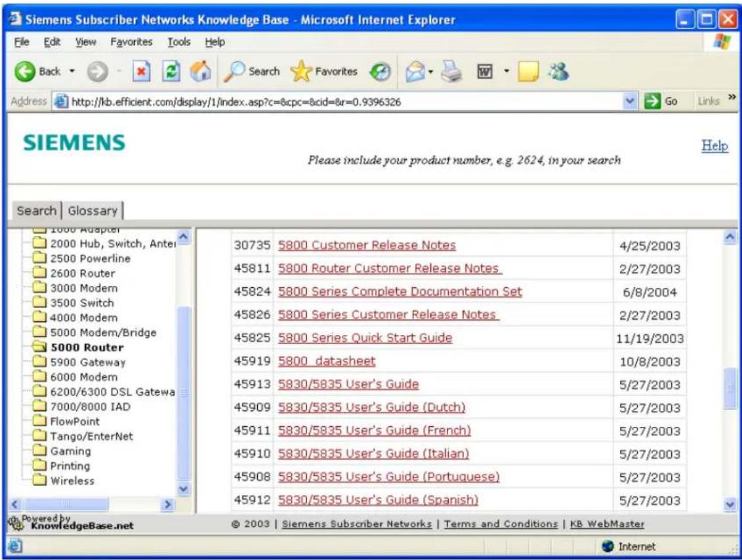Expand the Links toolbar chevron
Viewport: 742px width, 560px height.
[x=732, y=98]
